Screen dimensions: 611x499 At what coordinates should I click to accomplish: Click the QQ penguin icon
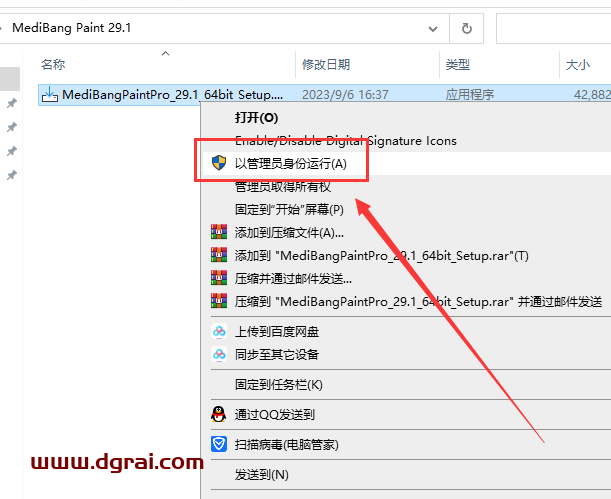pyautogui.click(x=219, y=414)
